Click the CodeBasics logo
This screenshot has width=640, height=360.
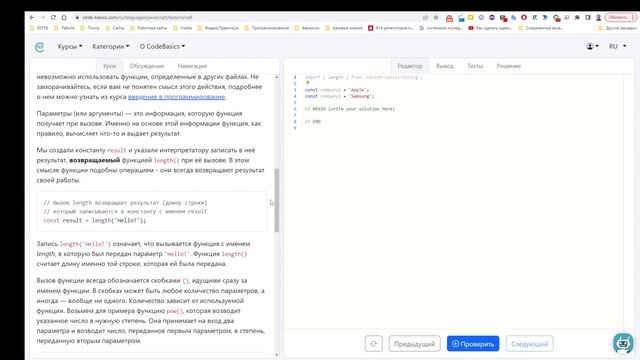(x=40, y=47)
